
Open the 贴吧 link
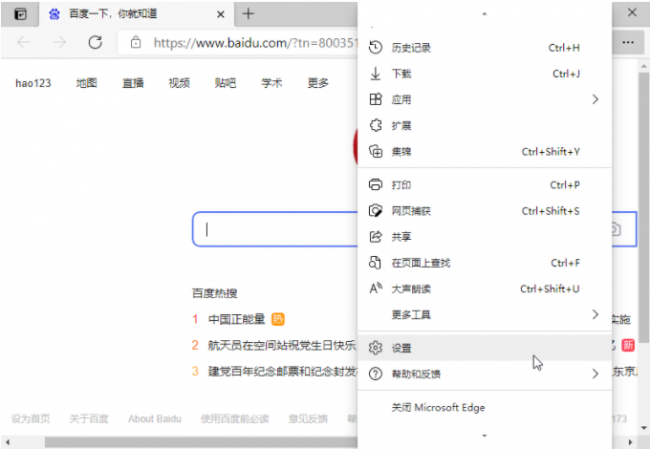(226, 83)
